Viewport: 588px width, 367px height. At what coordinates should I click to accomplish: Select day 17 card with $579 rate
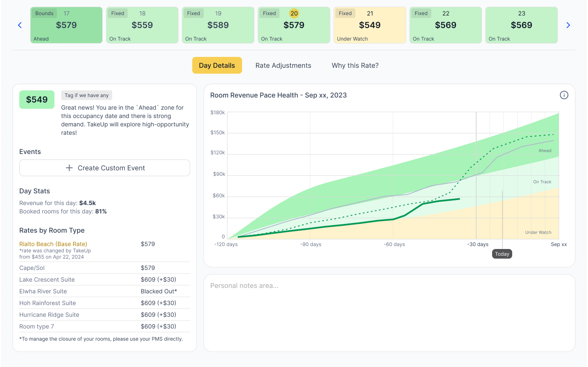(66, 25)
